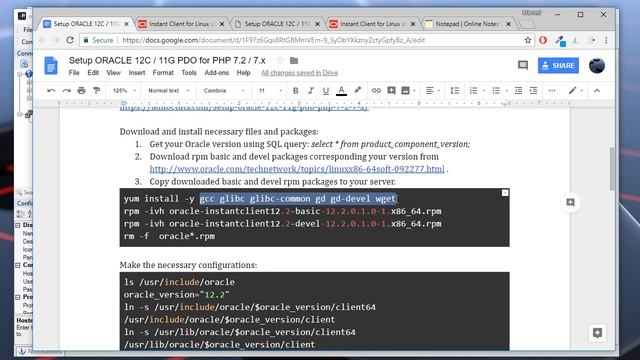
Task: Open the Edit menu in Docs
Action: pos(93,73)
